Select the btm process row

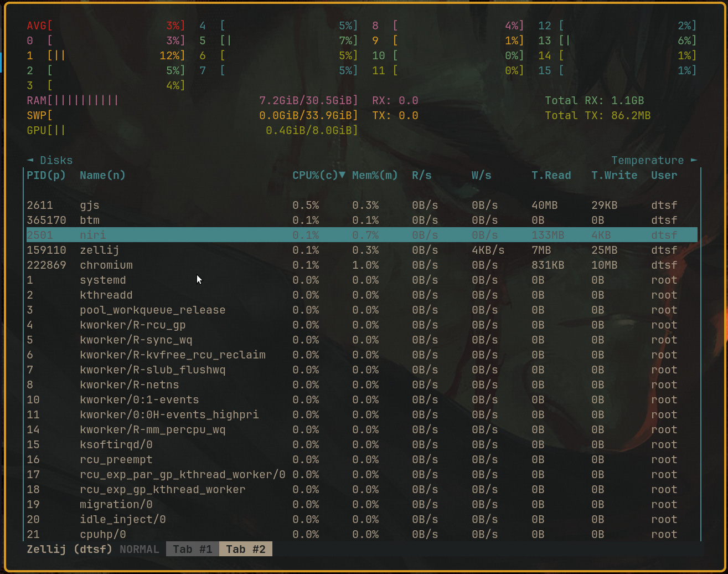click(x=362, y=221)
